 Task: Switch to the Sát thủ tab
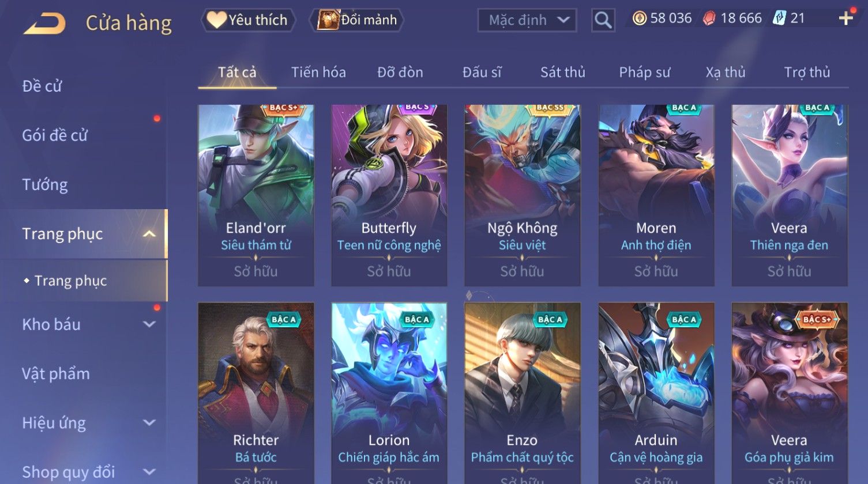pyautogui.click(x=562, y=72)
